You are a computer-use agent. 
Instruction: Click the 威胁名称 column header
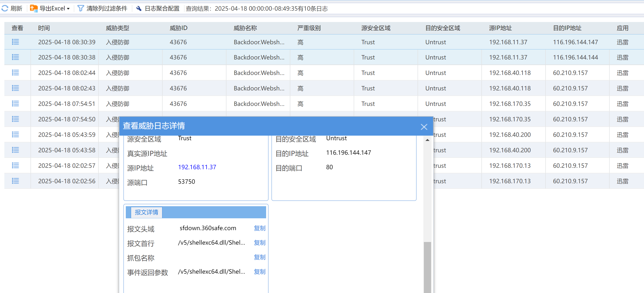coord(245,28)
